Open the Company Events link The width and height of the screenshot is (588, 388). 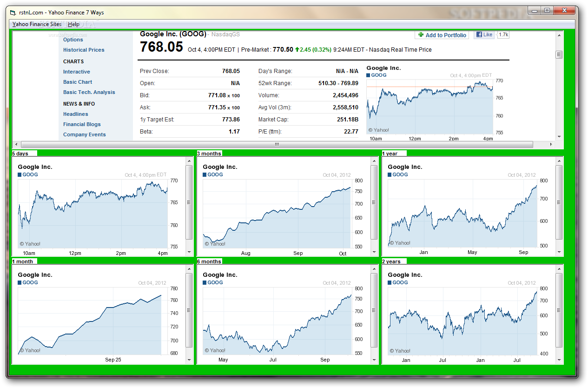coord(85,134)
